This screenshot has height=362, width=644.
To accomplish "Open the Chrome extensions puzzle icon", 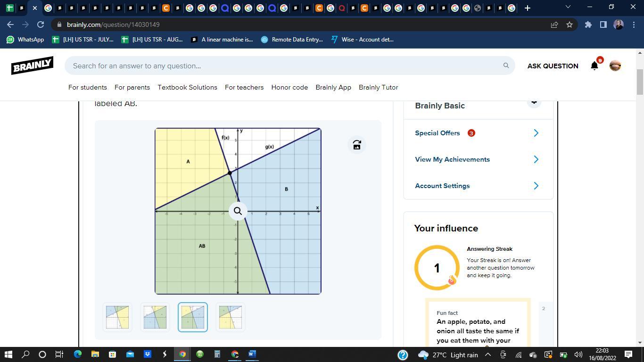I will (x=588, y=25).
